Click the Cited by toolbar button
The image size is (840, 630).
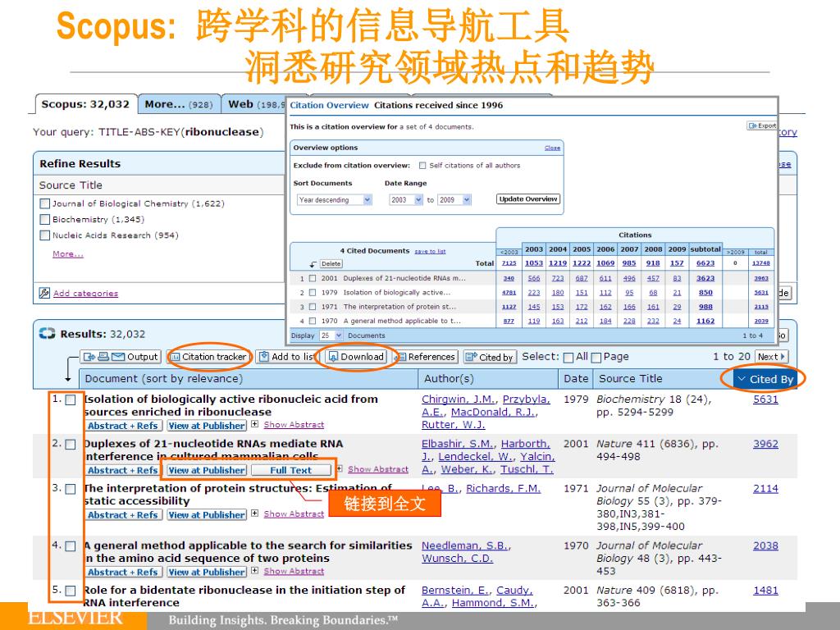pos(490,357)
